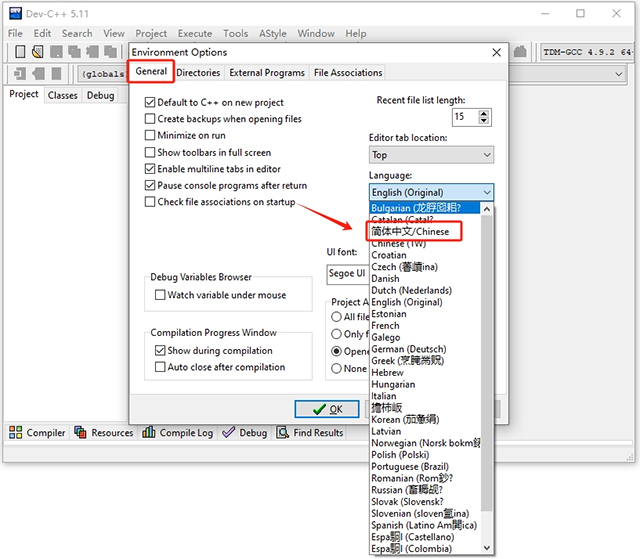
Task: Click language list scrollbar up arrow
Action: 487,209
